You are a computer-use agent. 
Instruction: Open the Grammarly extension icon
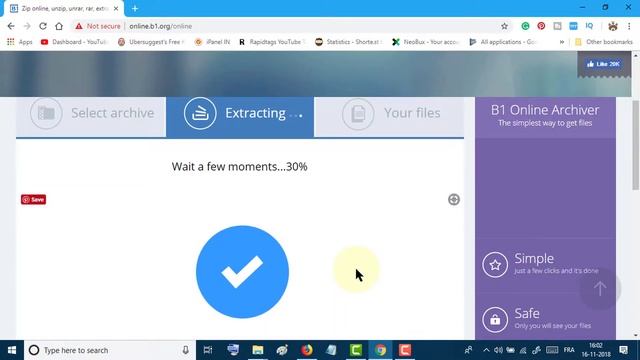pyautogui.click(x=525, y=26)
